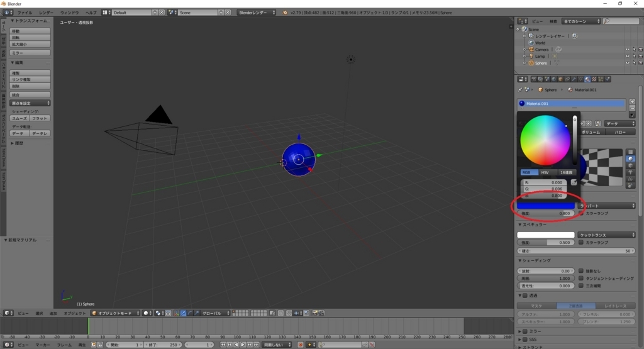Screen dimensions: 644x349
Task: Enable the ミラー panel checkbox
Action: pyautogui.click(x=525, y=331)
